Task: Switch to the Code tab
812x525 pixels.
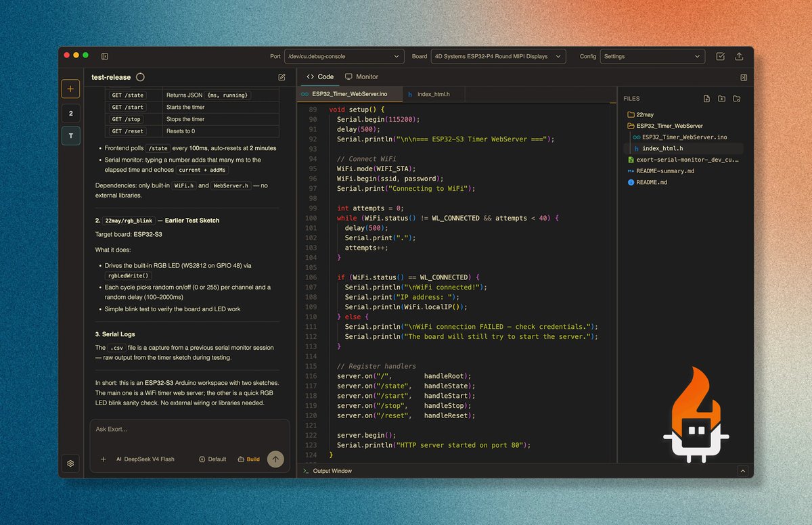Action: click(x=320, y=77)
